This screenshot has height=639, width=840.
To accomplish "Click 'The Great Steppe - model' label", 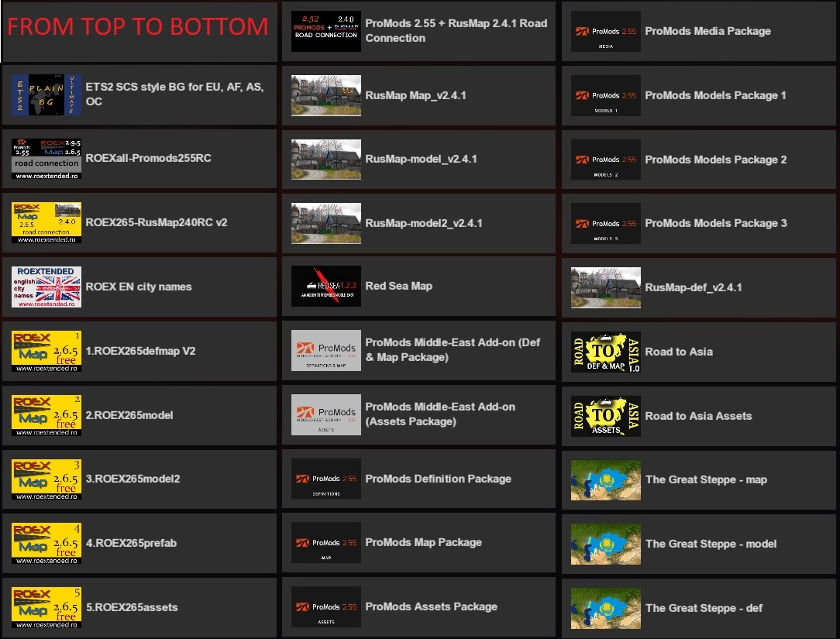I will coord(711,545).
